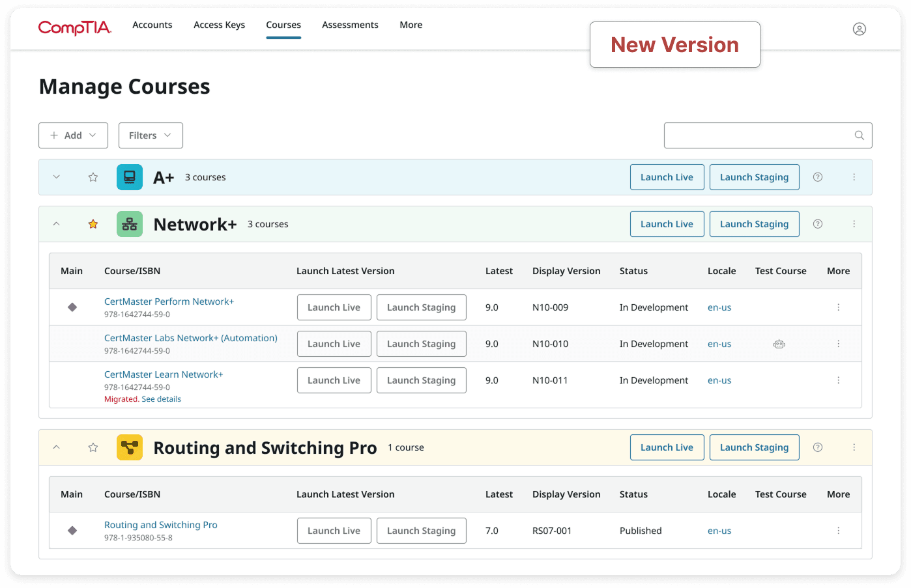This screenshot has width=911, height=588.
Task: Open help icon in Network+ row
Action: [818, 224]
